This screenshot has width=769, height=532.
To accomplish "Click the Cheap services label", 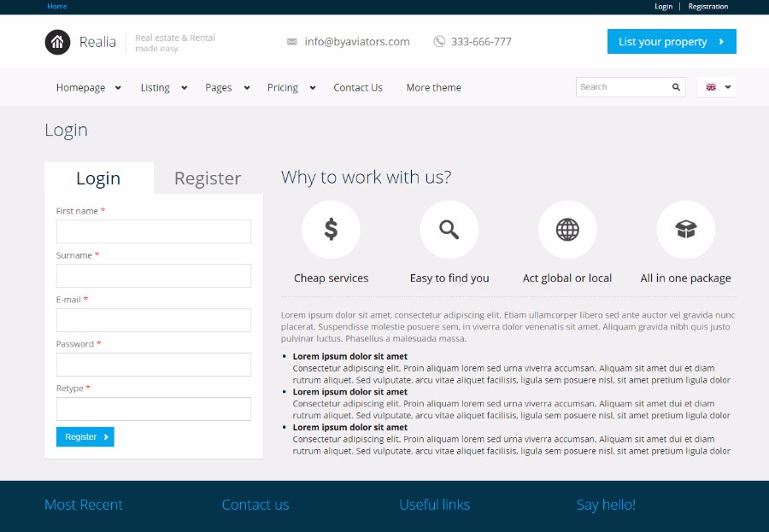I will pos(331,278).
